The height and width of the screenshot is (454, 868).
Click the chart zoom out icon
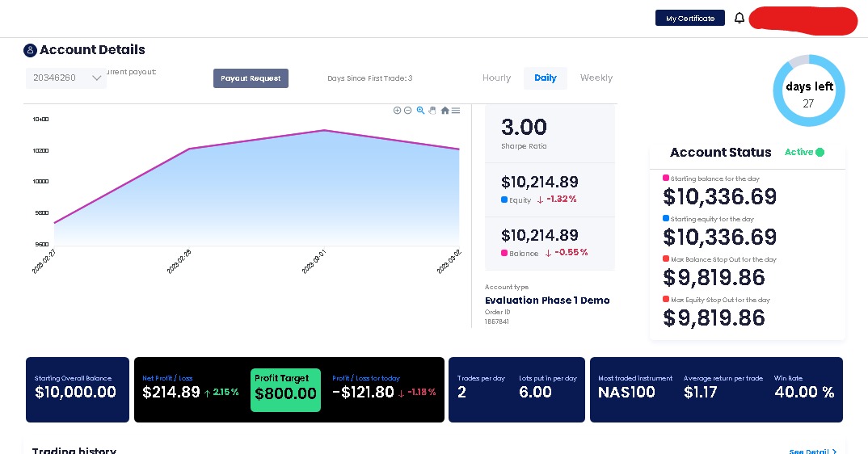[x=408, y=111]
